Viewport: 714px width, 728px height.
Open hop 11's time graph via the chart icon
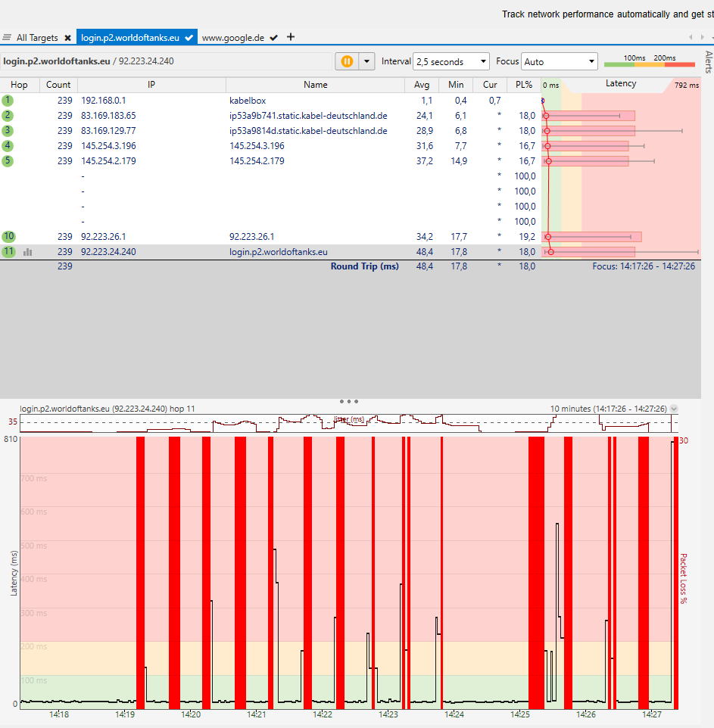[28, 251]
